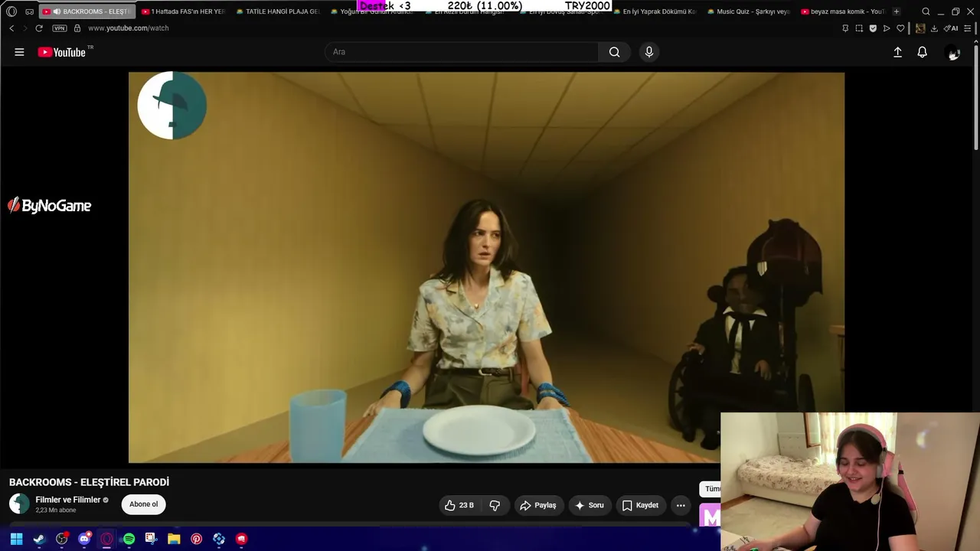Screen dimensions: 980x551
Task: Dislike the video with thumbs down
Action: tap(495, 505)
